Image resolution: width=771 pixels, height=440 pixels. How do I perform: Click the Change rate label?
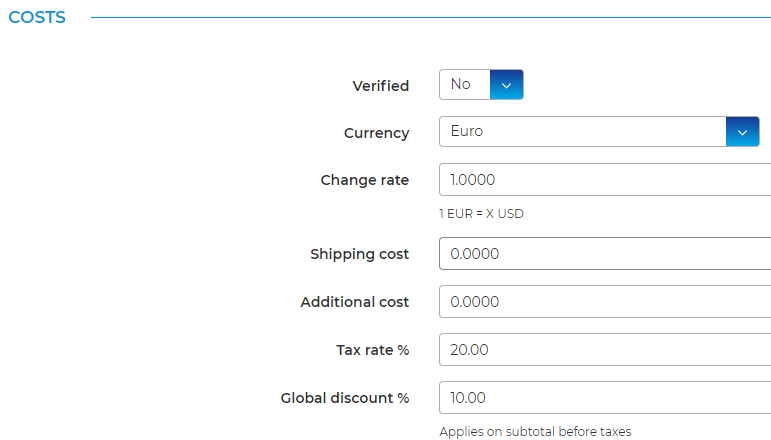point(364,180)
